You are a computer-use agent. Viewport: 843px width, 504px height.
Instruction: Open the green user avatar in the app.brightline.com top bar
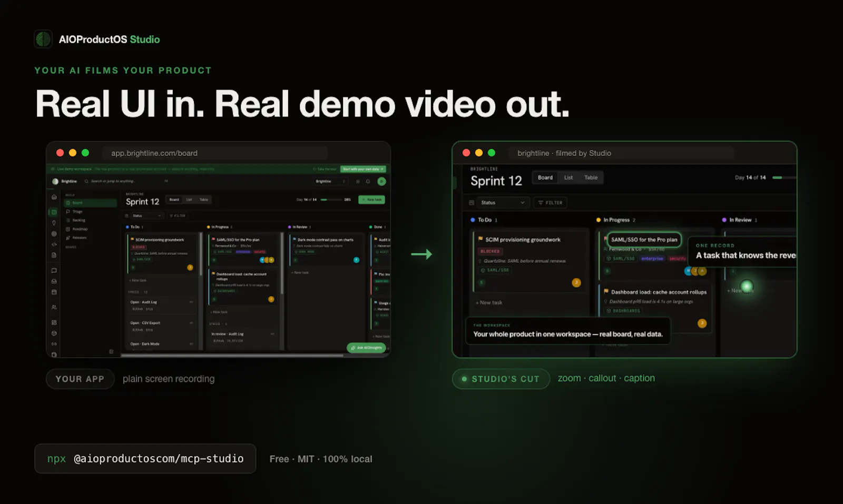point(381,181)
